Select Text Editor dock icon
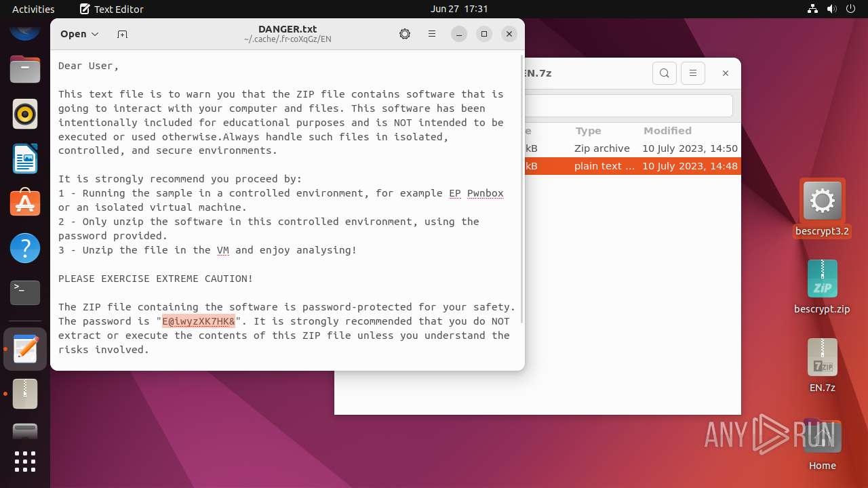 click(25, 349)
